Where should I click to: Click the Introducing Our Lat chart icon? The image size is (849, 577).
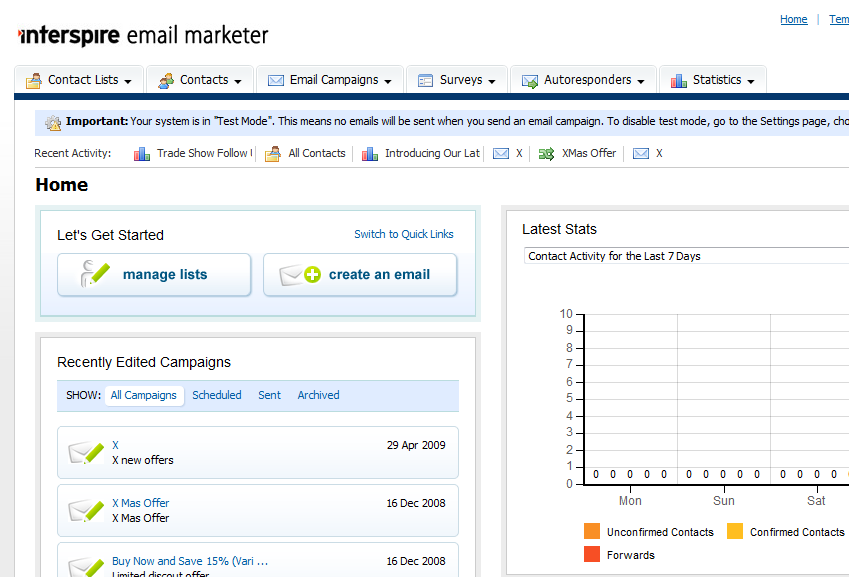pos(370,154)
